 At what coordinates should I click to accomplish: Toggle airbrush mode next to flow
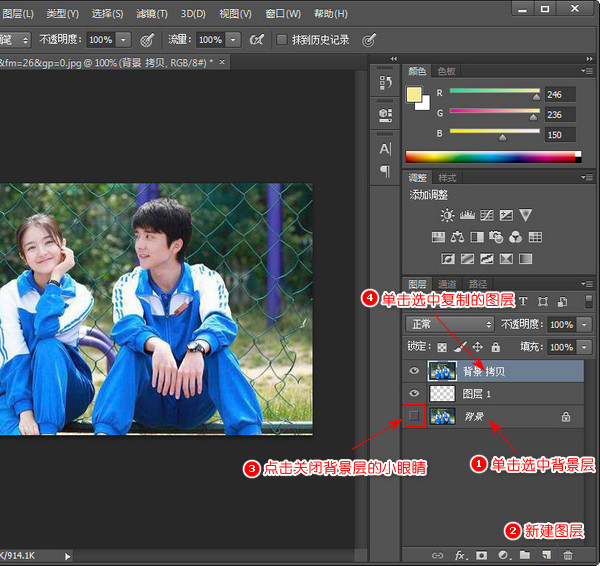[257, 39]
